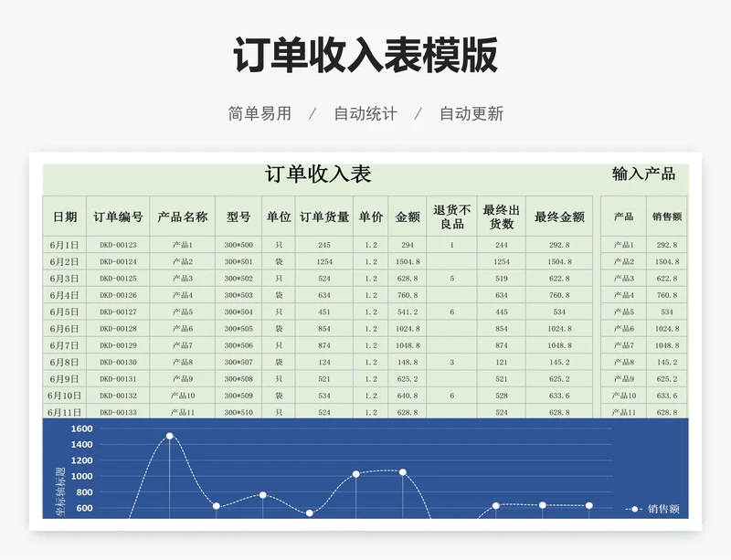The height and width of the screenshot is (560, 731).
Task: Click order number DKD-00128
Action: 119,329
